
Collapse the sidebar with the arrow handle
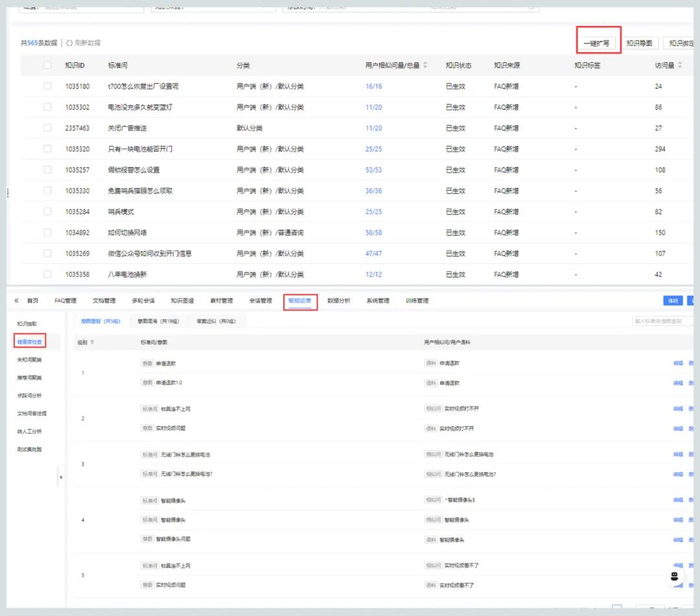click(59, 477)
